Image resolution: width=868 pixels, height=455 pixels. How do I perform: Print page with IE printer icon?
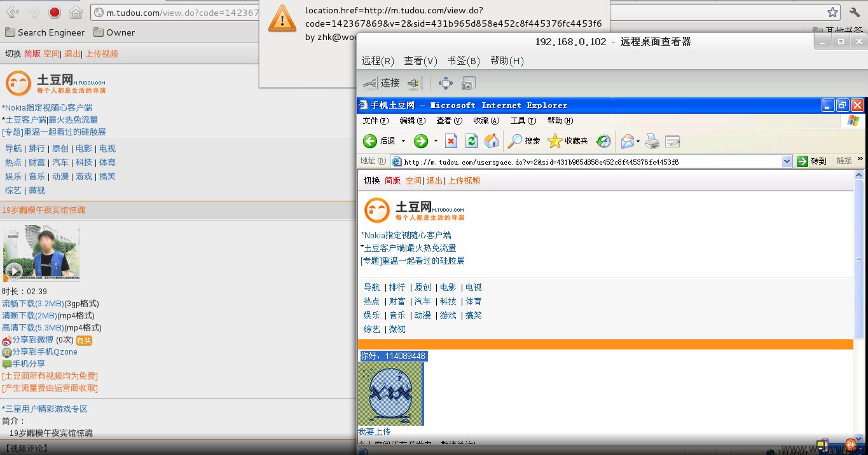[652, 141]
